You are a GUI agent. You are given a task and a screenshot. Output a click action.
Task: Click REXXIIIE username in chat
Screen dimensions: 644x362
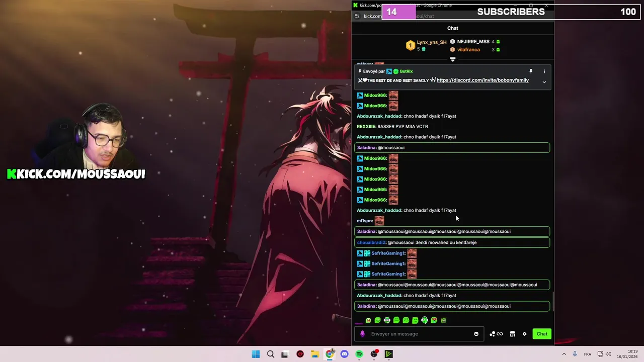pos(366,127)
